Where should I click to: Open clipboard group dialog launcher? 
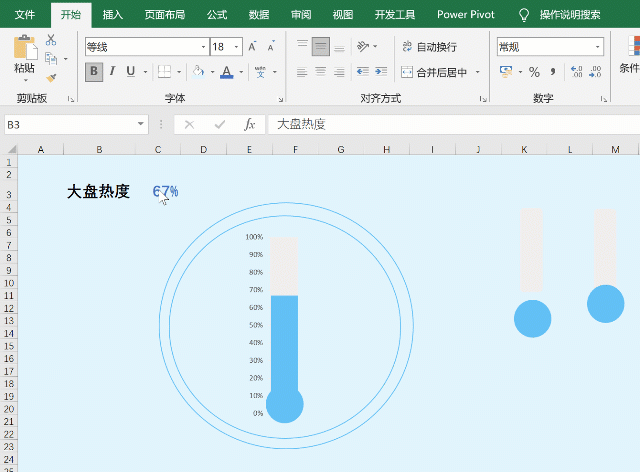click(x=71, y=99)
